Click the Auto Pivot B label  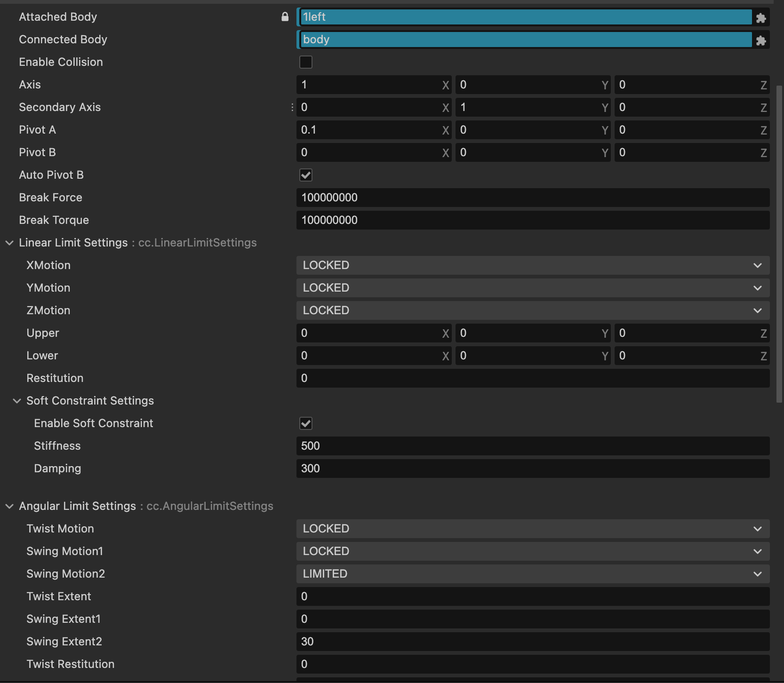coord(51,175)
